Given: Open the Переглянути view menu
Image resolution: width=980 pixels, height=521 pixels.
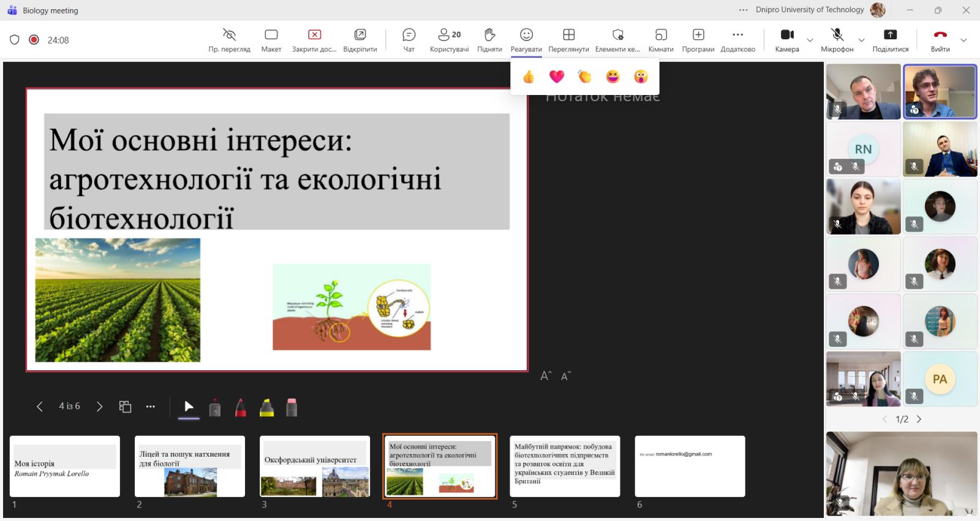Looking at the screenshot, I should [x=568, y=40].
